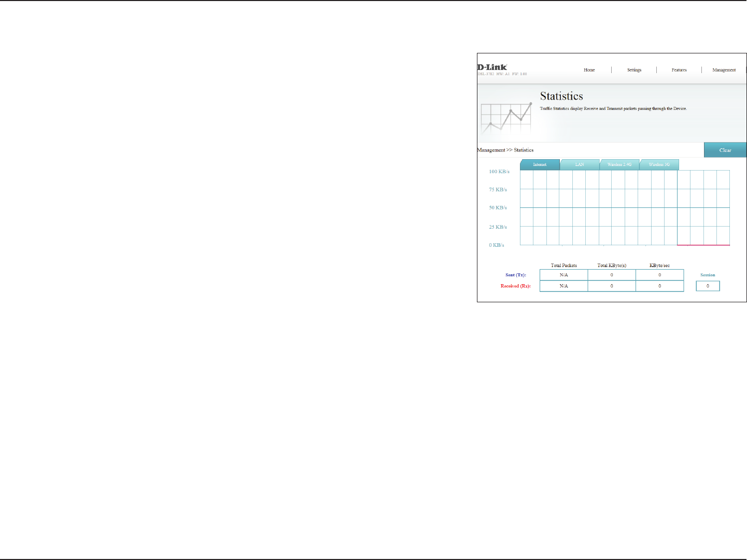Viewport: 747px width, 560px height.
Task: Open the Home menu
Action: point(589,70)
